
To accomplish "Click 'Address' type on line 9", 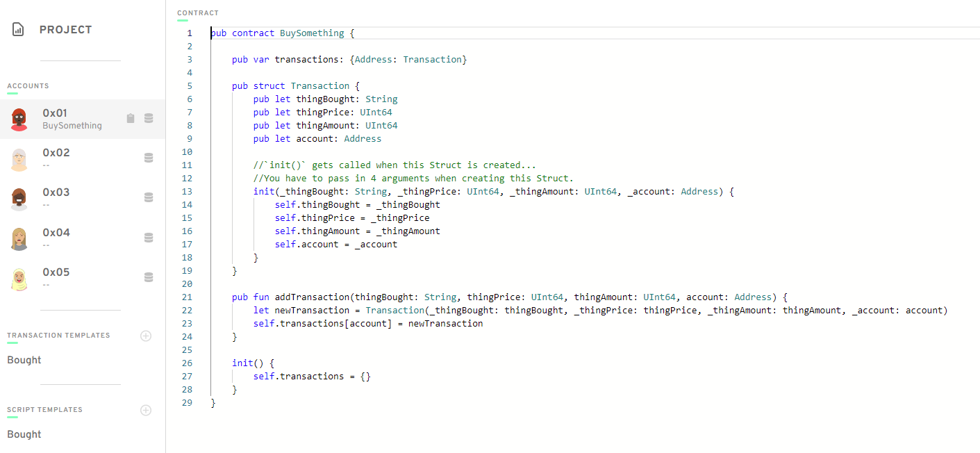I will [363, 138].
